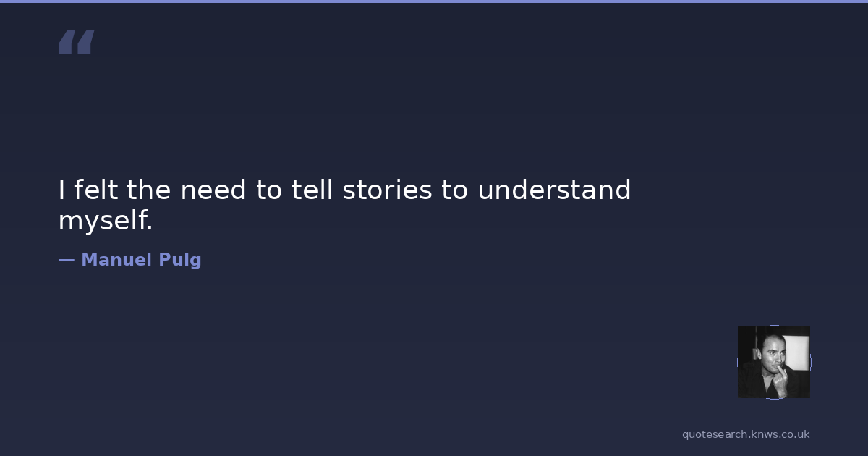
Task: Click the word "to" before "understand"
Action: 456,190
